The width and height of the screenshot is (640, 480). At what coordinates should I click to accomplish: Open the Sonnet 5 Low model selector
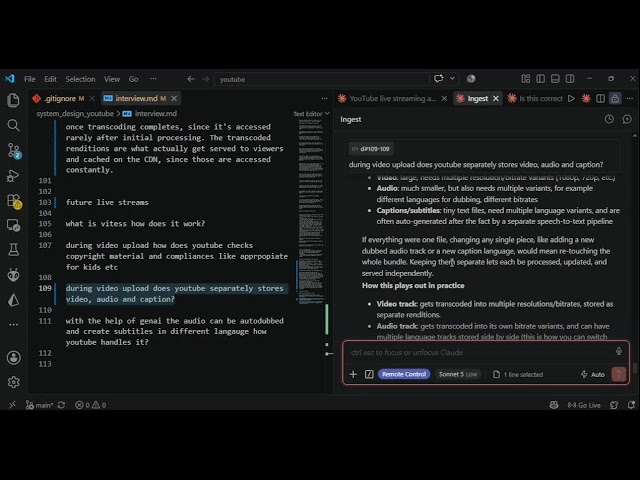(458, 374)
